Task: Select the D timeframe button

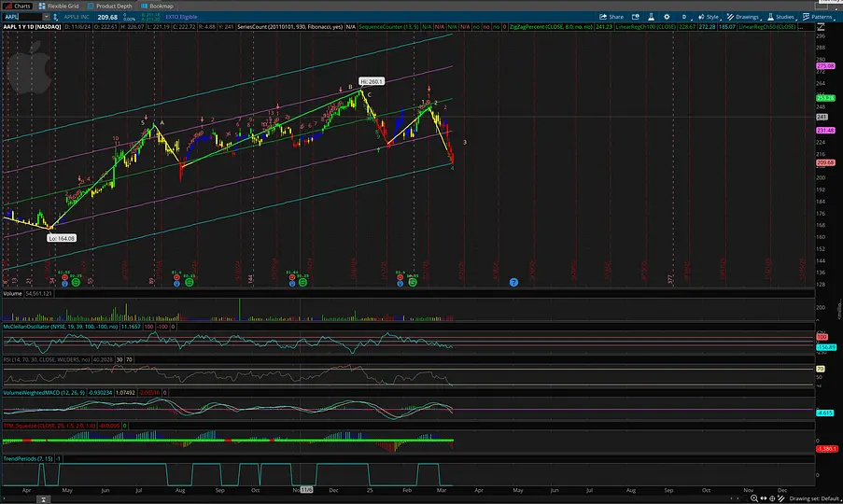Action: click(683, 17)
